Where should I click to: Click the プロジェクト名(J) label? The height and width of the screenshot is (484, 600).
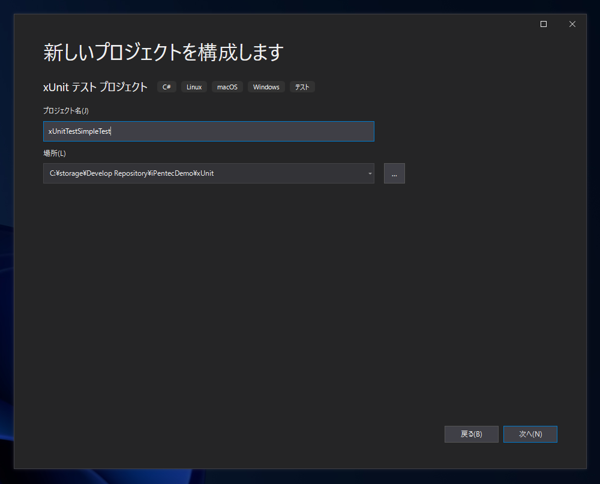point(66,111)
